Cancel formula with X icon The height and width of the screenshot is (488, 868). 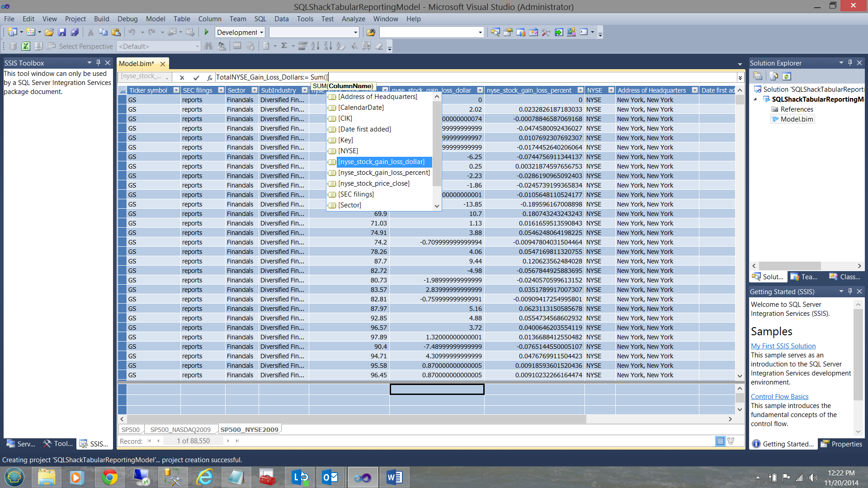182,77
